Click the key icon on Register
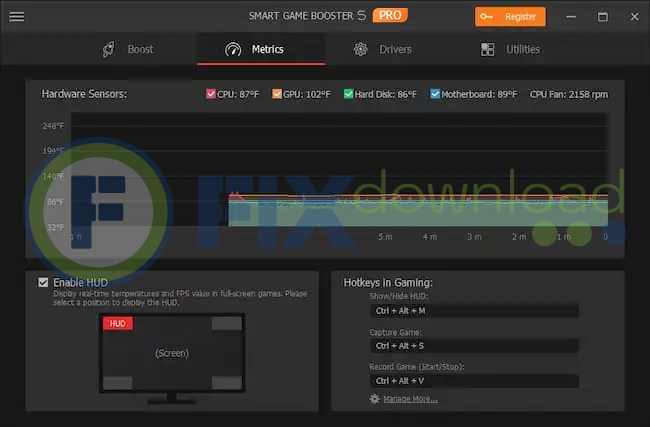This screenshot has height=427, width=650. click(x=489, y=17)
